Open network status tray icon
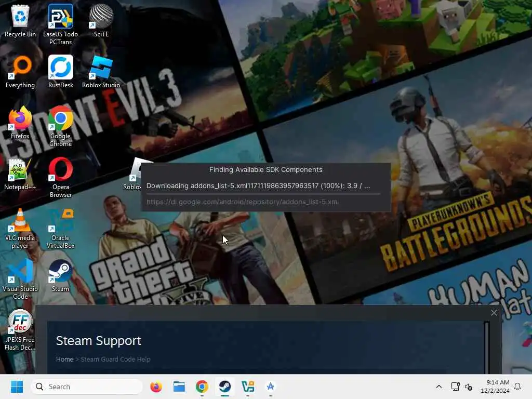 pyautogui.click(x=455, y=387)
